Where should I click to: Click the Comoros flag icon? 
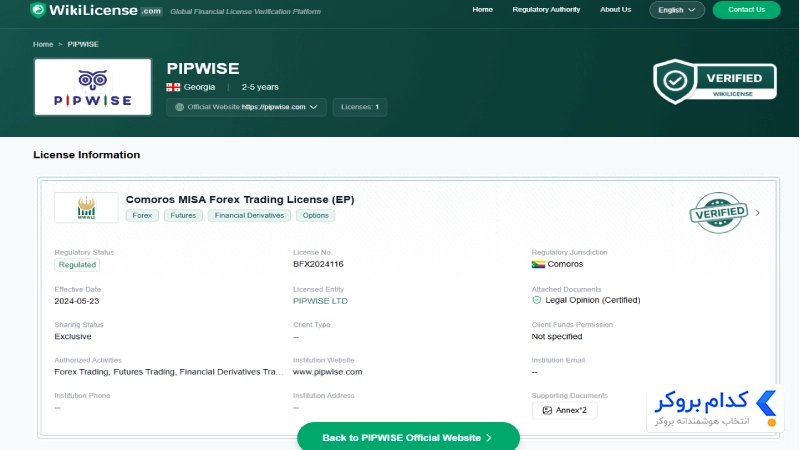tap(538, 264)
